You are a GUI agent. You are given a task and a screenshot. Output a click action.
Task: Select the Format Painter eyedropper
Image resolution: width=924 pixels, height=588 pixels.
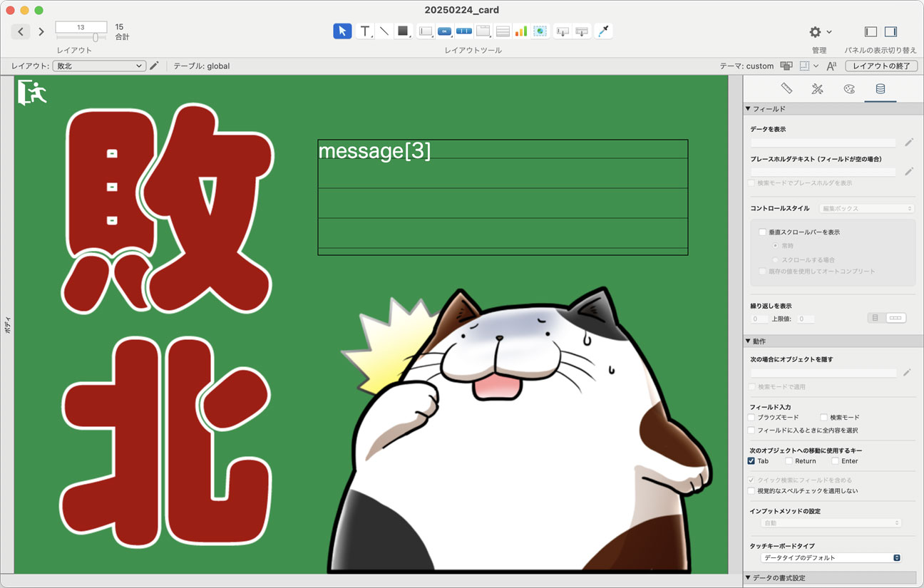coord(603,31)
